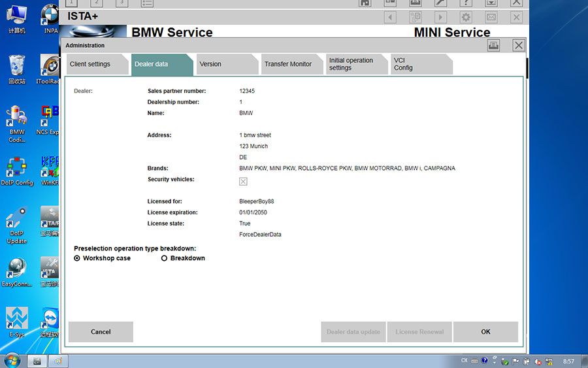Click the ForceDealerData text
The width and height of the screenshot is (588, 368).
coord(260,235)
